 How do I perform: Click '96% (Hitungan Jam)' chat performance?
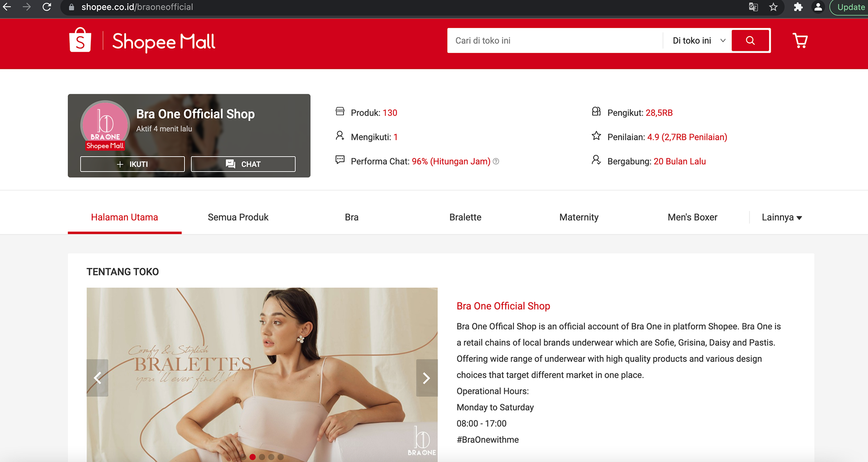click(x=451, y=162)
